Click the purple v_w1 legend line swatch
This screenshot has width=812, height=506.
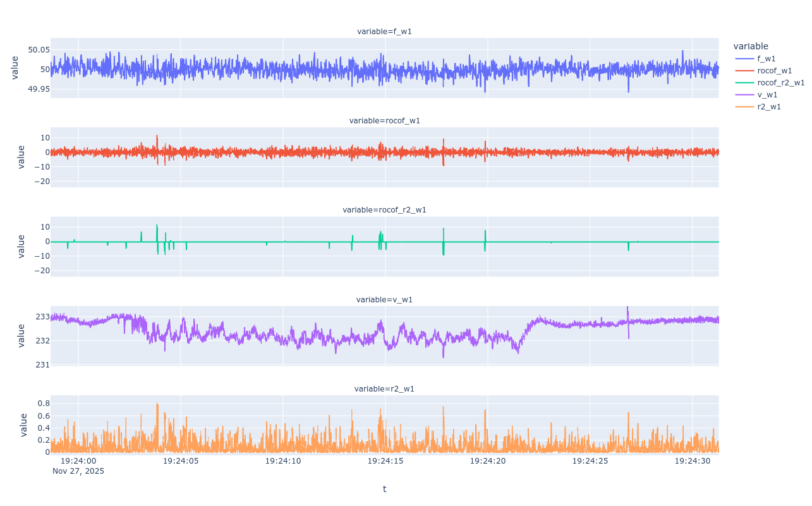point(744,94)
